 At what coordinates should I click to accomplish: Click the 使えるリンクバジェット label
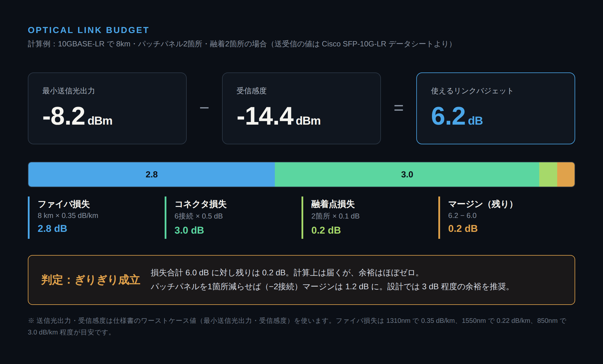tap(472, 91)
